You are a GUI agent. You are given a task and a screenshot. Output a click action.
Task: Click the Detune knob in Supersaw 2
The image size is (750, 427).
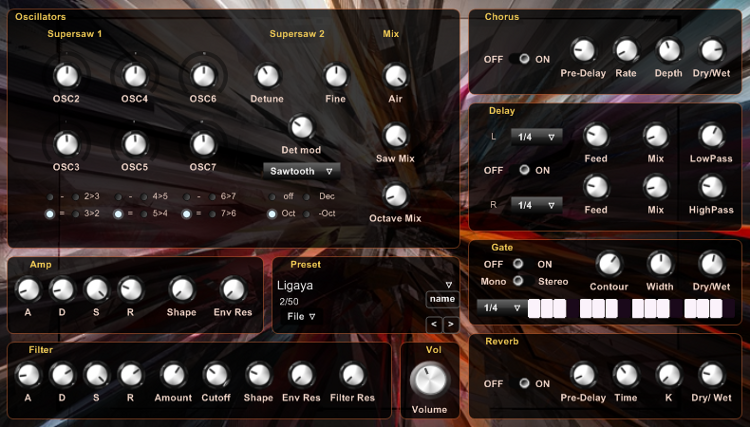[267, 76]
